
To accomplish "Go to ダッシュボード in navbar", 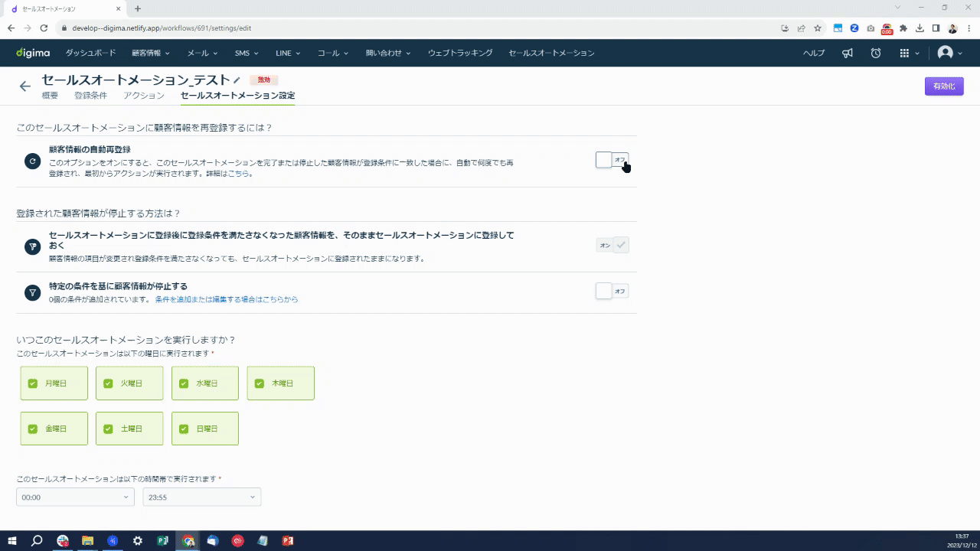I will point(90,53).
